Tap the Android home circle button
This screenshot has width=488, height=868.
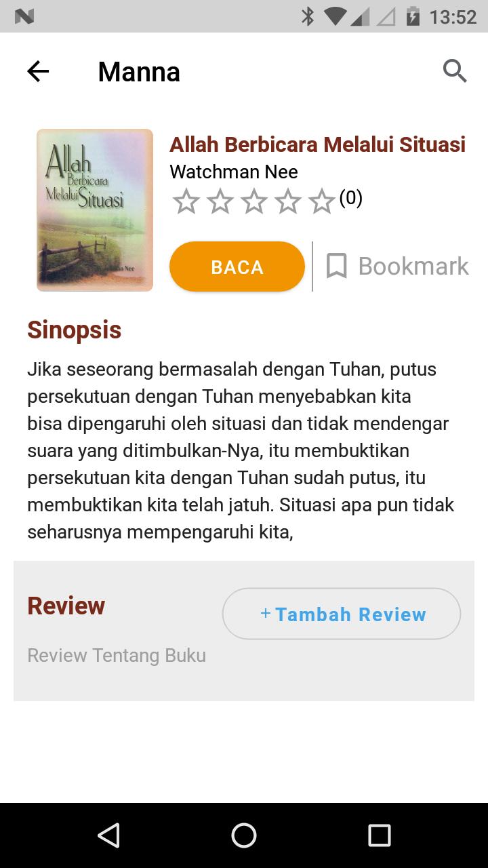244,835
